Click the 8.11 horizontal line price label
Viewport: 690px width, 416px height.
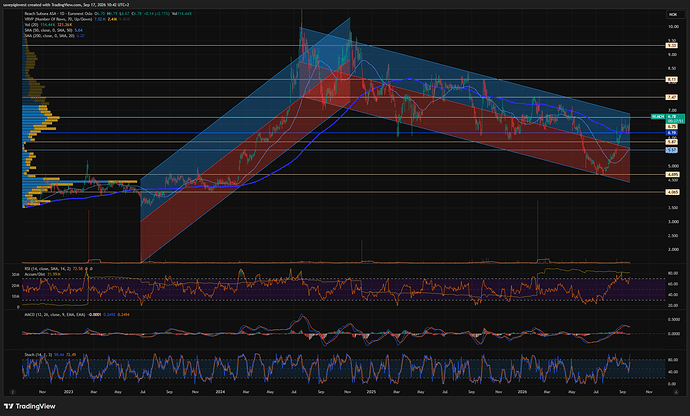(672, 80)
